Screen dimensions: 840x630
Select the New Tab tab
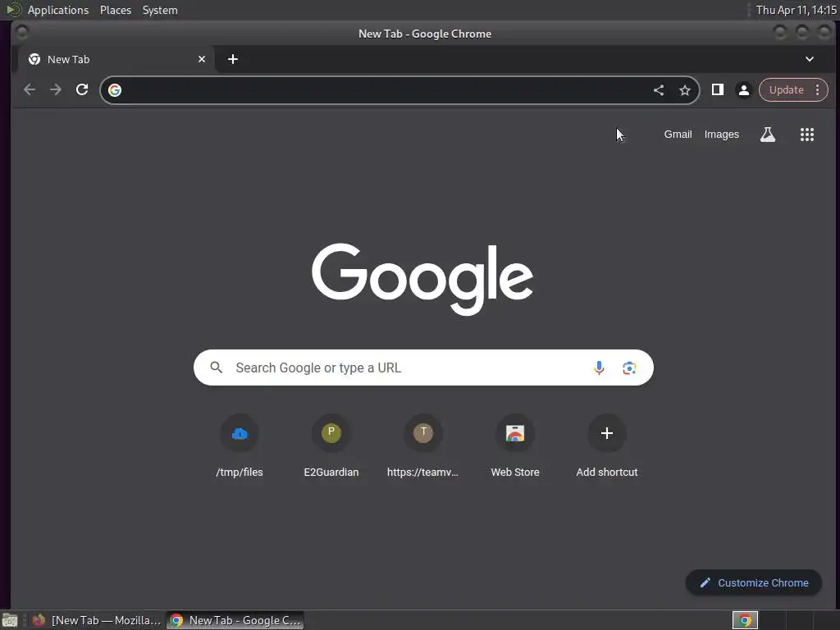(116, 59)
